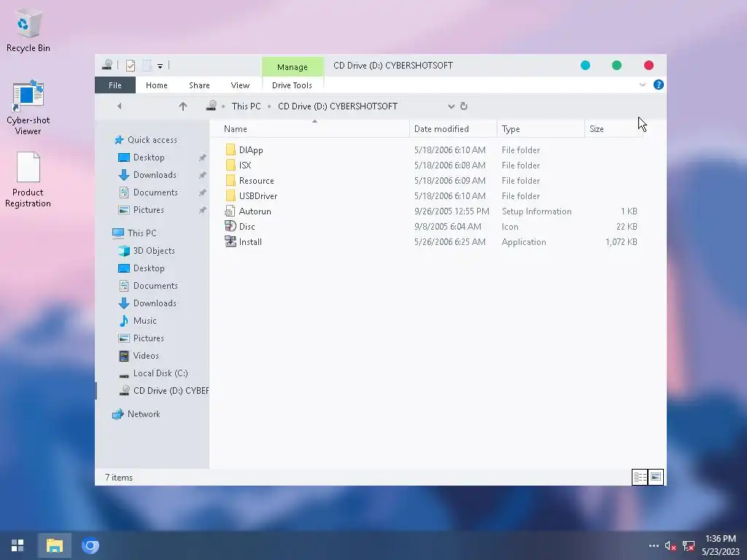747x560 pixels.
Task: Click the green circle maximize window button
Action: pyautogui.click(x=616, y=65)
